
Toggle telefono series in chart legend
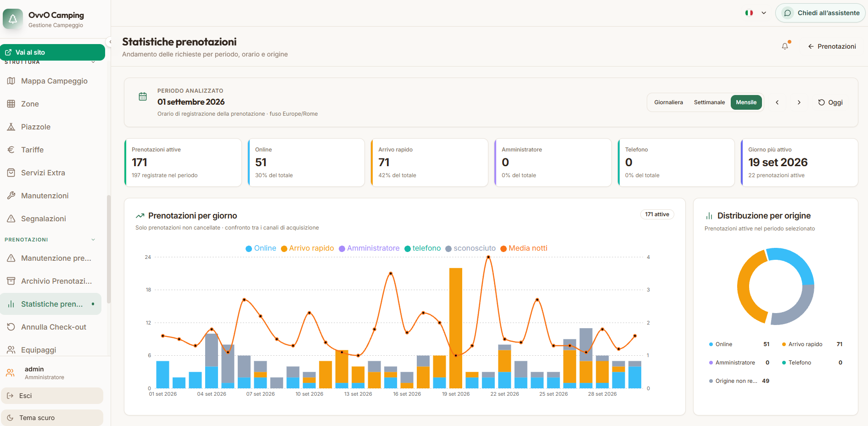[x=423, y=248]
